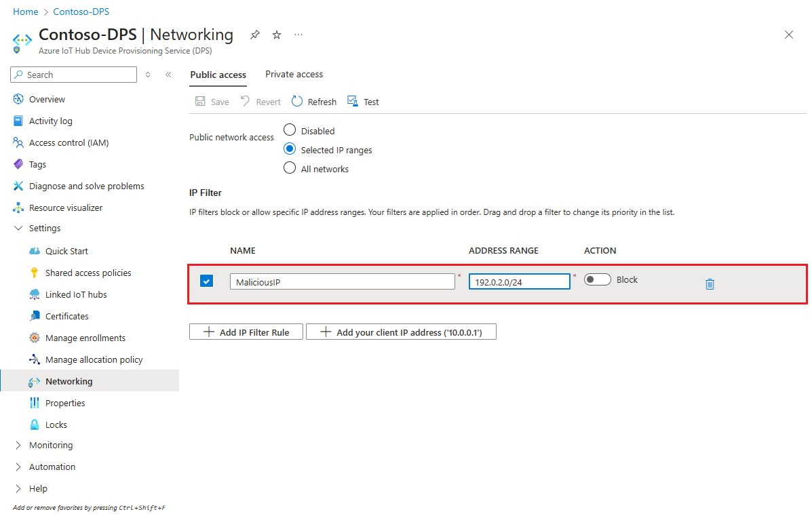Choose the All networks option
Screen dimensions: 812x514
tap(290, 168)
